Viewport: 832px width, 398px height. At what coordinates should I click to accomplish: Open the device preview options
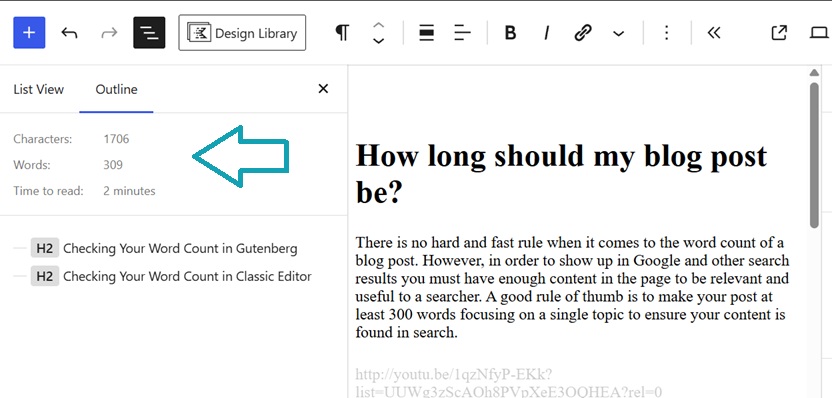click(x=819, y=33)
